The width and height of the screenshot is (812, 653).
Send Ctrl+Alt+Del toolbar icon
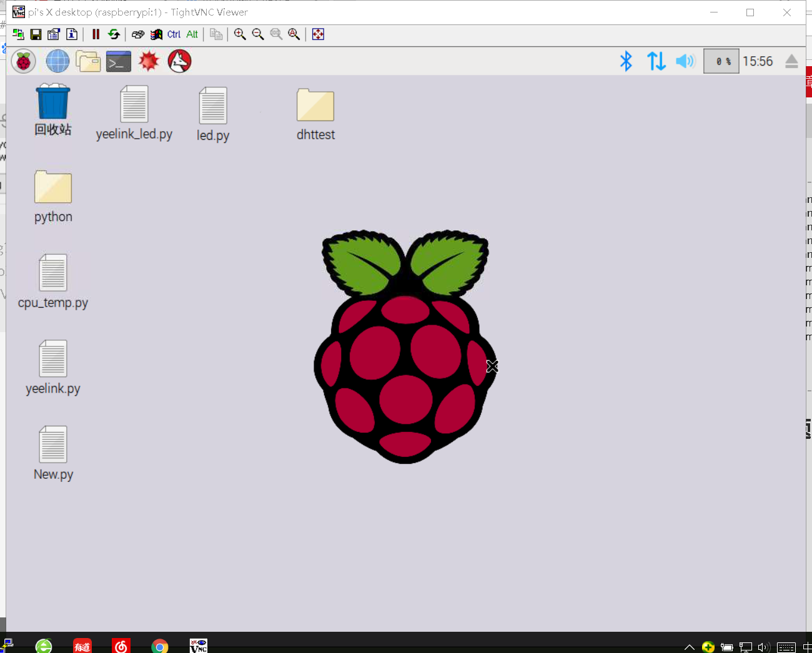pos(138,34)
